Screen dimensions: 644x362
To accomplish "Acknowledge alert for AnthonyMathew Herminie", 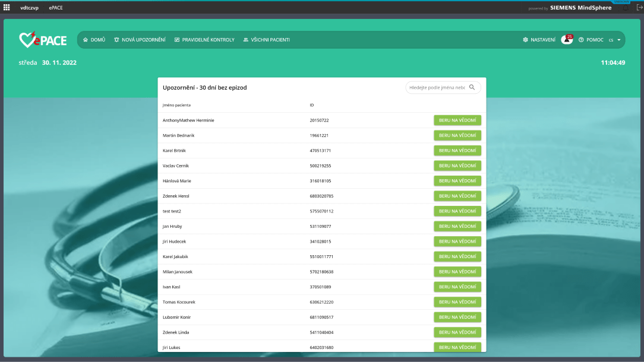I will point(457,120).
